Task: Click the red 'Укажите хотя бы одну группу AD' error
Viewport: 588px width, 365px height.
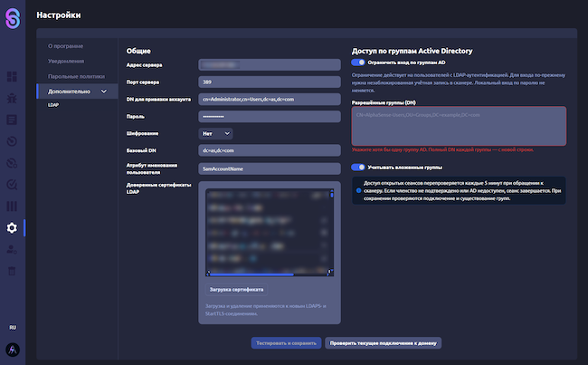Action: click(x=442, y=149)
